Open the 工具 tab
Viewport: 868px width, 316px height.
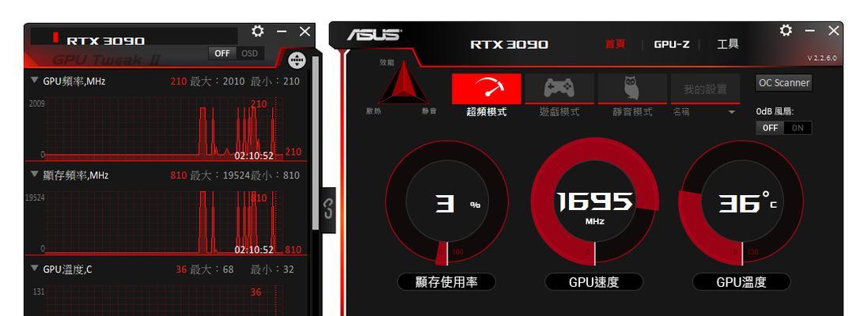727,44
